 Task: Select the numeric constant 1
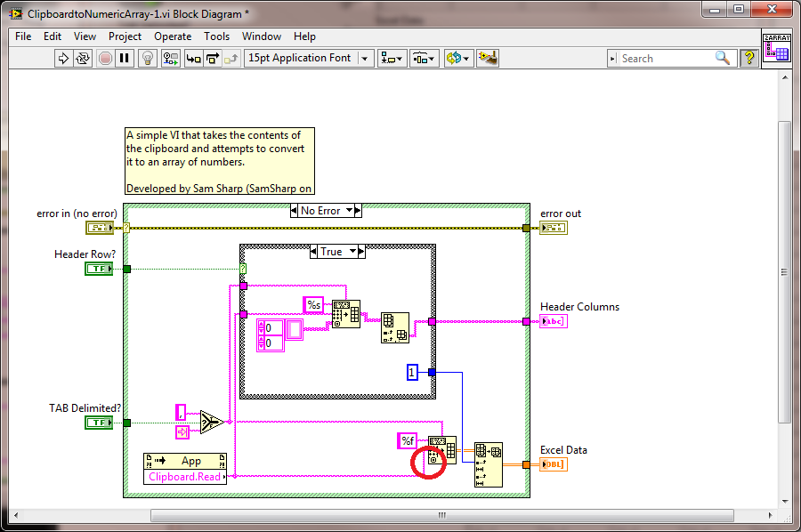pos(412,372)
